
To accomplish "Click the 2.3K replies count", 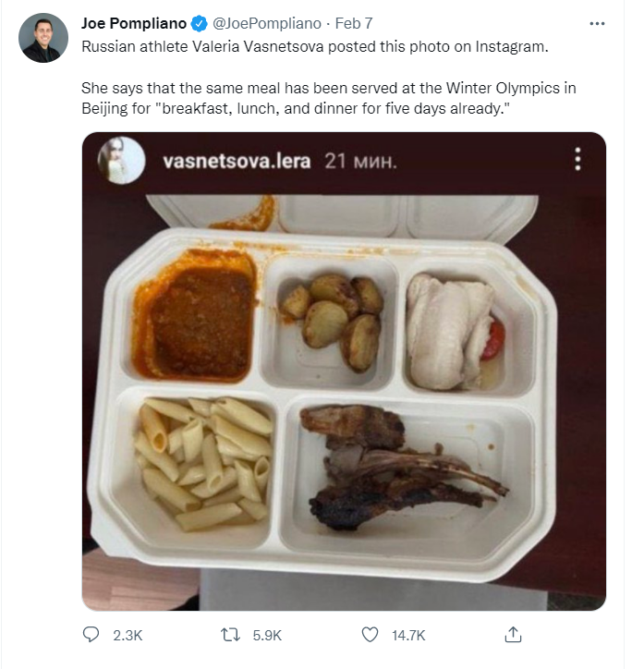I will pyautogui.click(x=125, y=635).
